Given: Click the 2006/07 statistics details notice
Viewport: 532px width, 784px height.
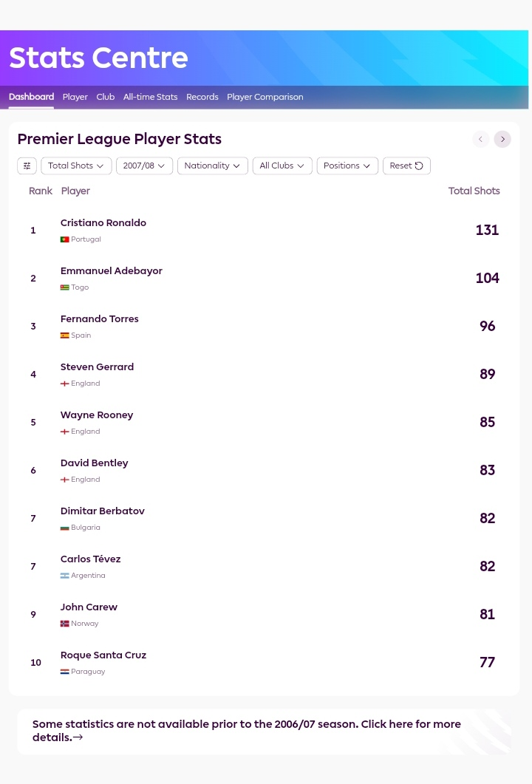Looking at the screenshot, I should pyautogui.click(x=264, y=731).
